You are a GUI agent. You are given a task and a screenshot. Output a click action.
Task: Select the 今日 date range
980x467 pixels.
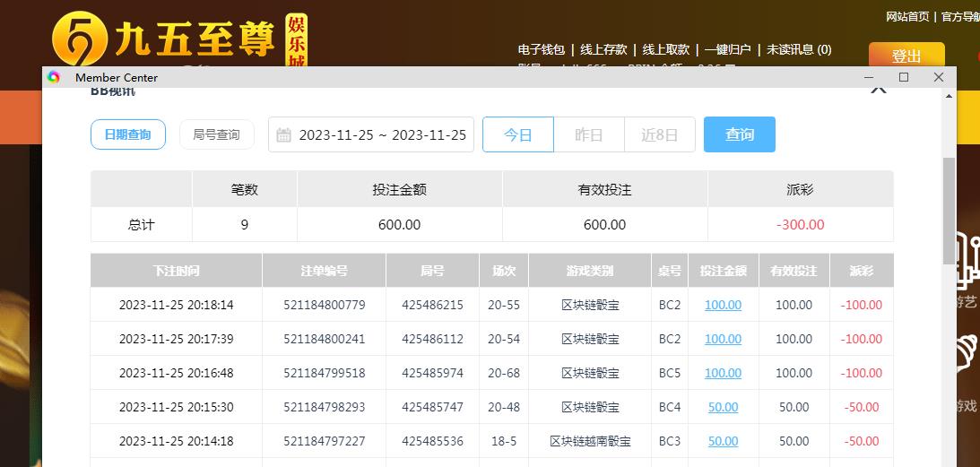click(518, 134)
